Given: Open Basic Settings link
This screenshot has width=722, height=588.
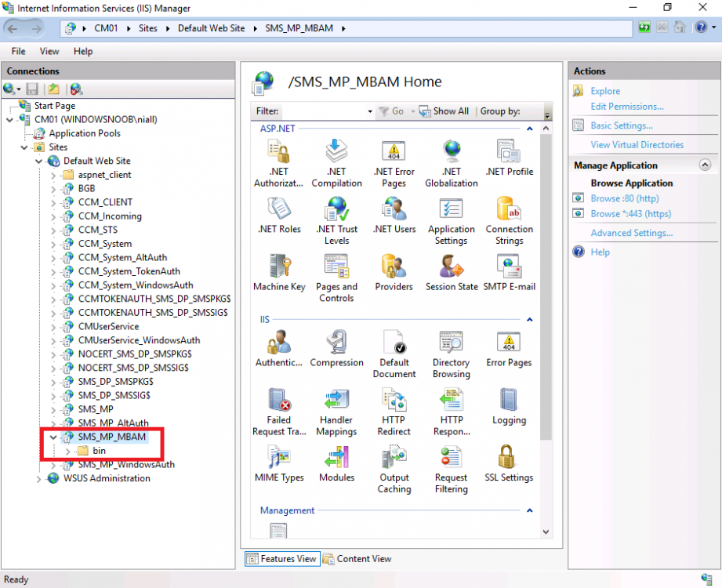Looking at the screenshot, I should tap(622, 125).
